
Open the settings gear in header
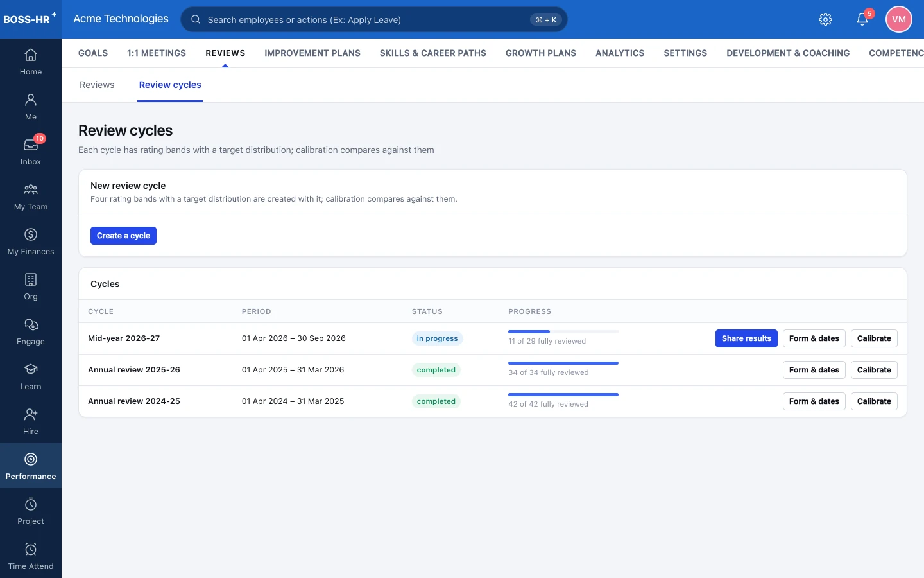coord(826,19)
